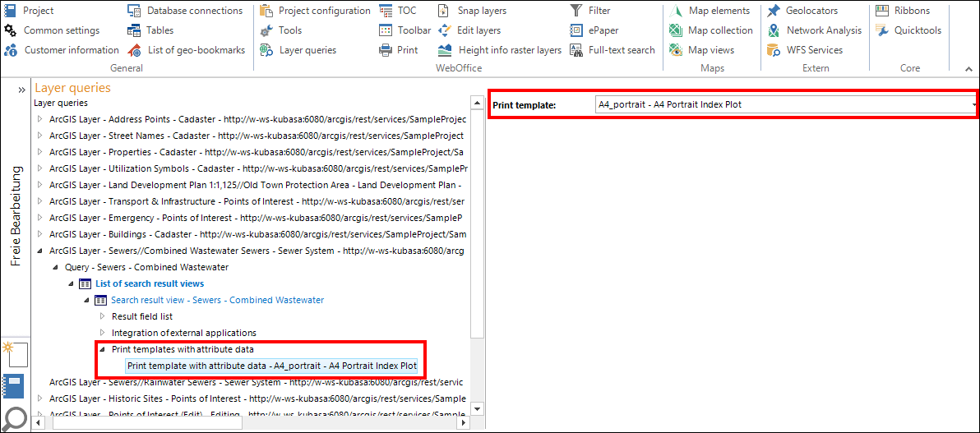Open the Toolbar ribbon icon
This screenshot has width=980, height=433.
(x=386, y=30)
